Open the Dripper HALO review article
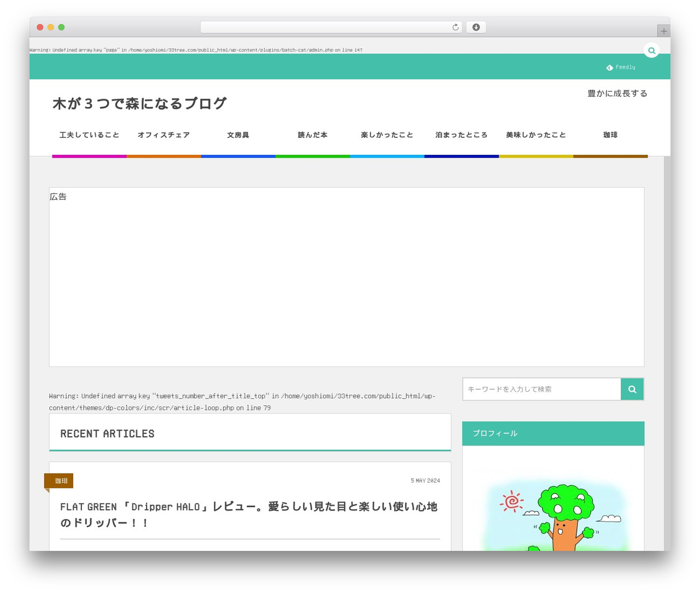700x593 pixels. (x=249, y=514)
